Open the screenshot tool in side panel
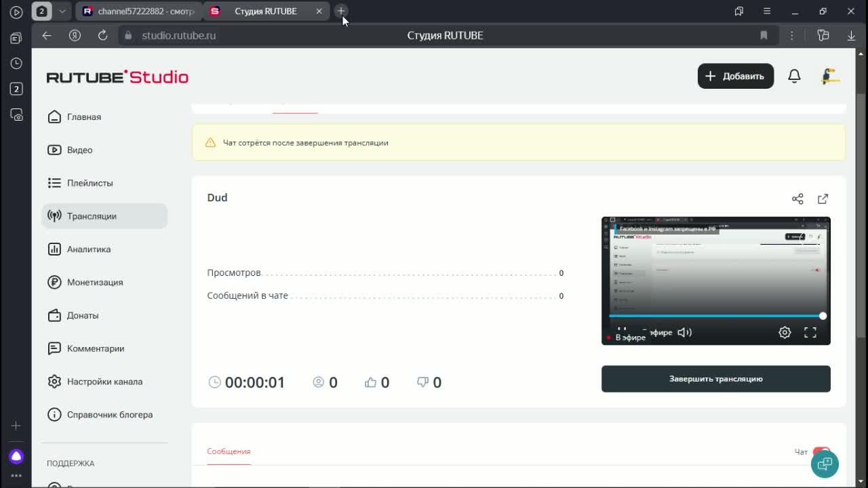Image resolution: width=868 pixels, height=488 pixels. tap(16, 115)
